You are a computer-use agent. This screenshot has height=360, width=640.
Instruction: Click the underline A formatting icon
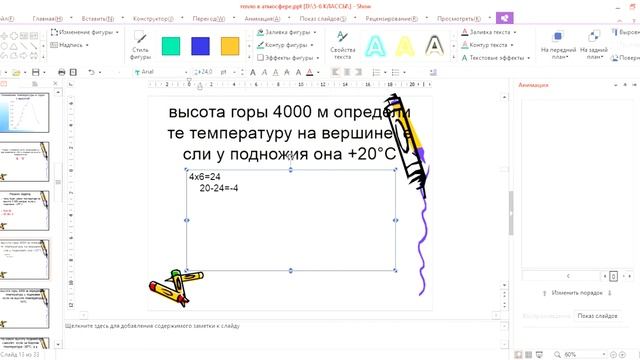(x=276, y=72)
